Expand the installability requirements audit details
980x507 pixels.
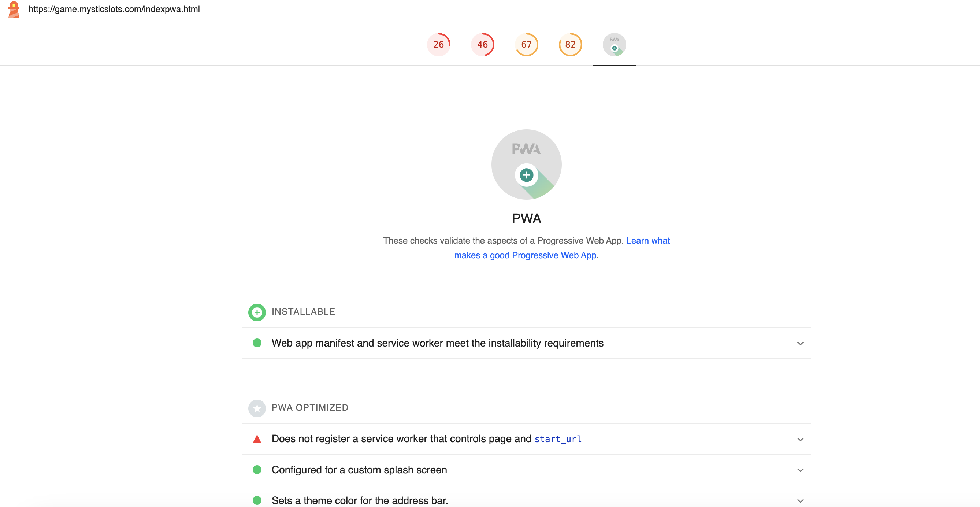point(801,343)
